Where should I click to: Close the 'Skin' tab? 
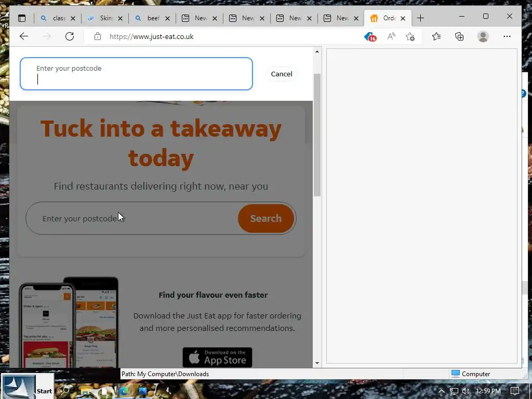120,18
